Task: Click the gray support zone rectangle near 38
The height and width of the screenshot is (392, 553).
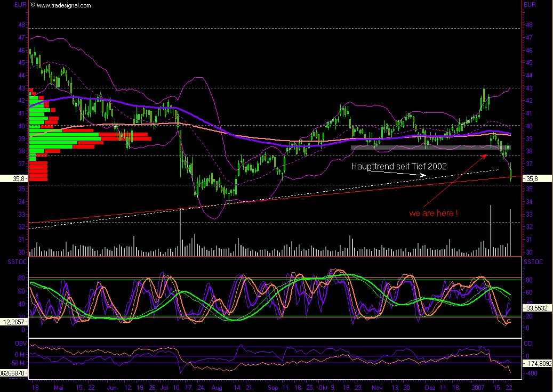Action: point(430,147)
